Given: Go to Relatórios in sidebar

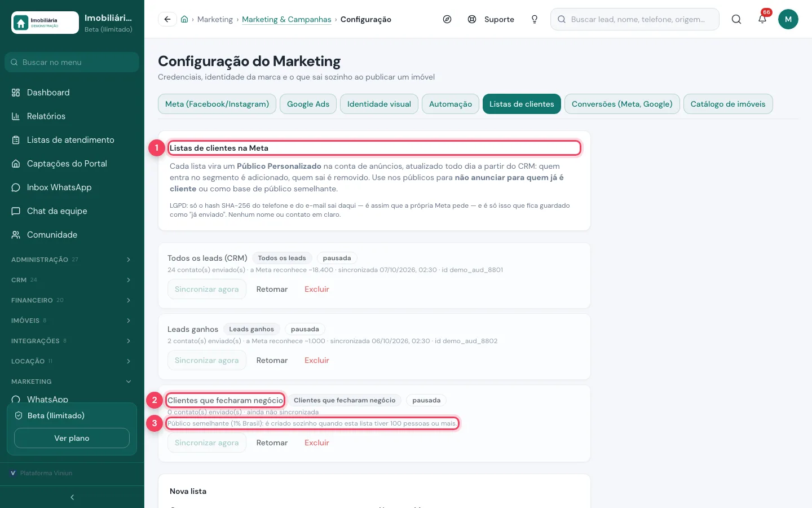Looking at the screenshot, I should pos(72,116).
